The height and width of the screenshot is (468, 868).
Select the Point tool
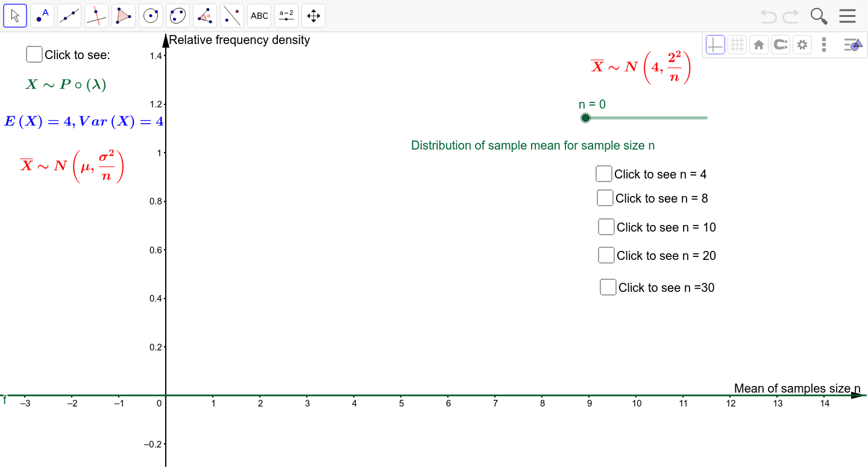click(x=42, y=16)
